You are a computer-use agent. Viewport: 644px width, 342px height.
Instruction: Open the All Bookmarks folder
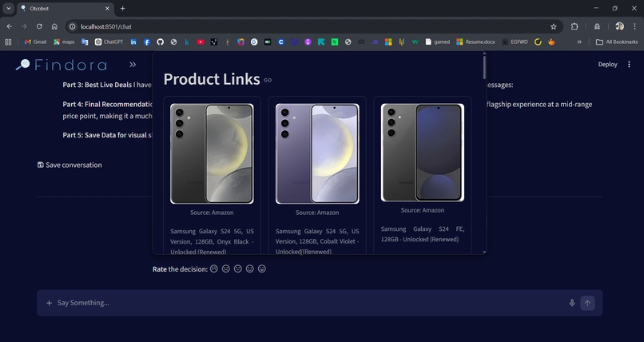pyautogui.click(x=617, y=42)
